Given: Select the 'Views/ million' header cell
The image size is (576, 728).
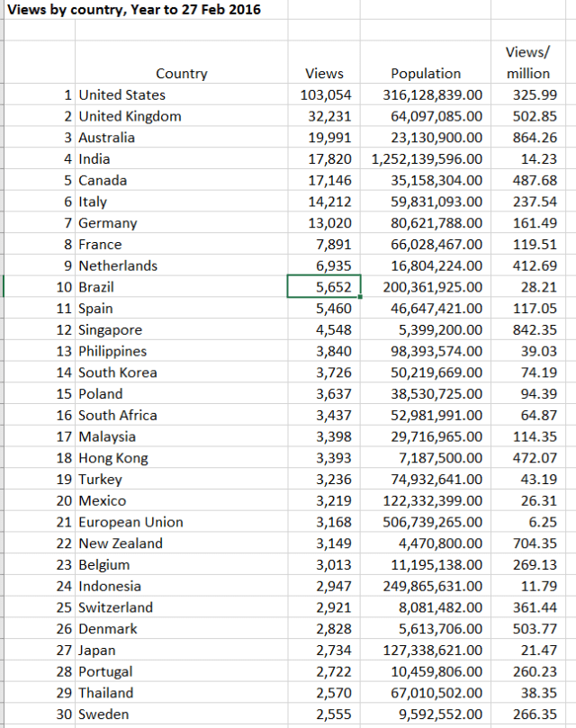Looking at the screenshot, I should [x=527, y=63].
